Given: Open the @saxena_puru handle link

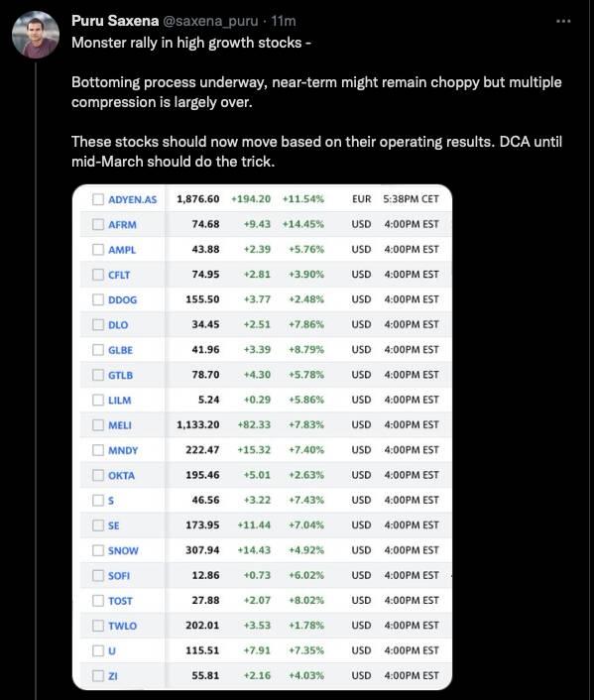Looking at the screenshot, I should coord(210,21).
